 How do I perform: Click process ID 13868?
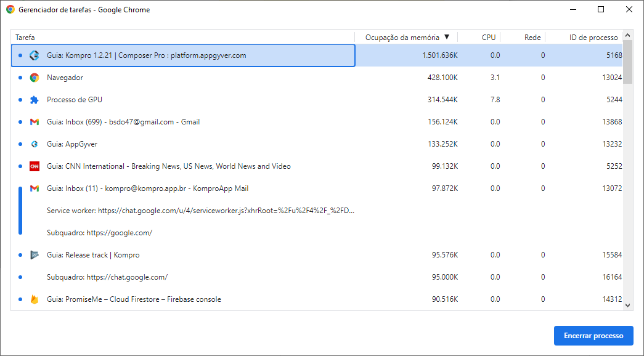612,122
